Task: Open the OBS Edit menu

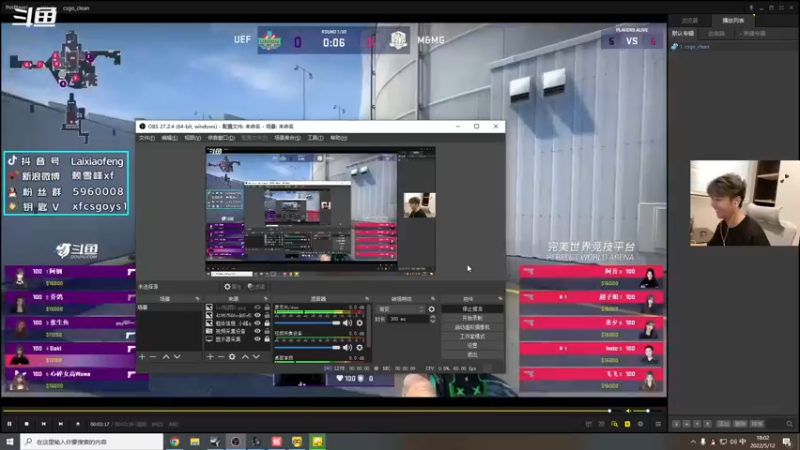Action: [169, 138]
